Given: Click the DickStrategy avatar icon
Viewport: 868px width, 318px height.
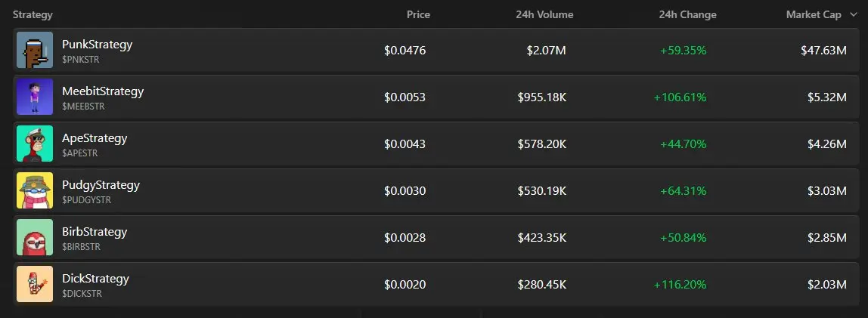Looking at the screenshot, I should [35, 284].
